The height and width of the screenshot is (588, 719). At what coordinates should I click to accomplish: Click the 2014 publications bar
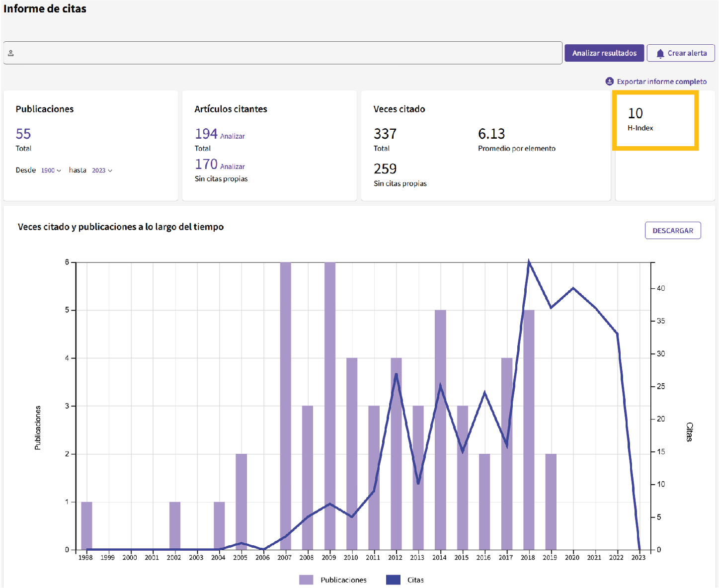440,430
